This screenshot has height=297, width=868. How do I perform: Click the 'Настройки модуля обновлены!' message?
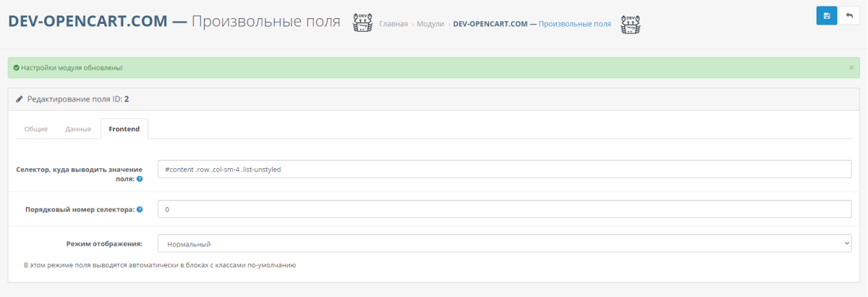point(72,67)
